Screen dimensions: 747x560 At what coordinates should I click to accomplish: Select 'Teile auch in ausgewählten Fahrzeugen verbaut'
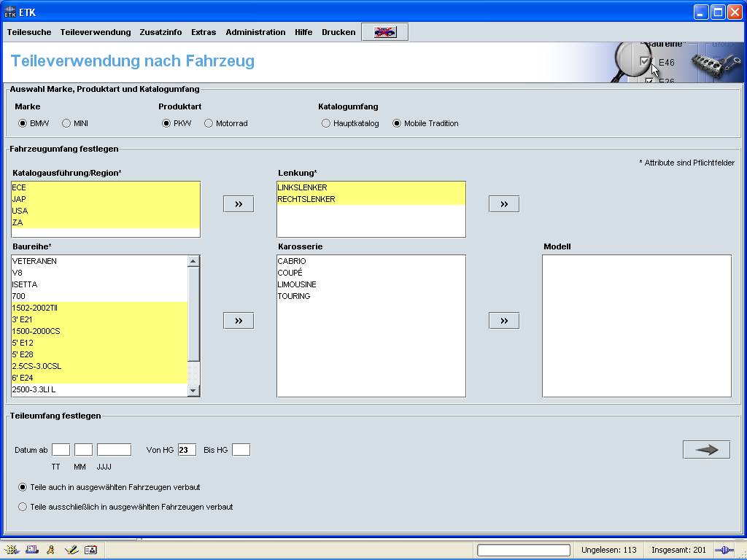pos(23,487)
